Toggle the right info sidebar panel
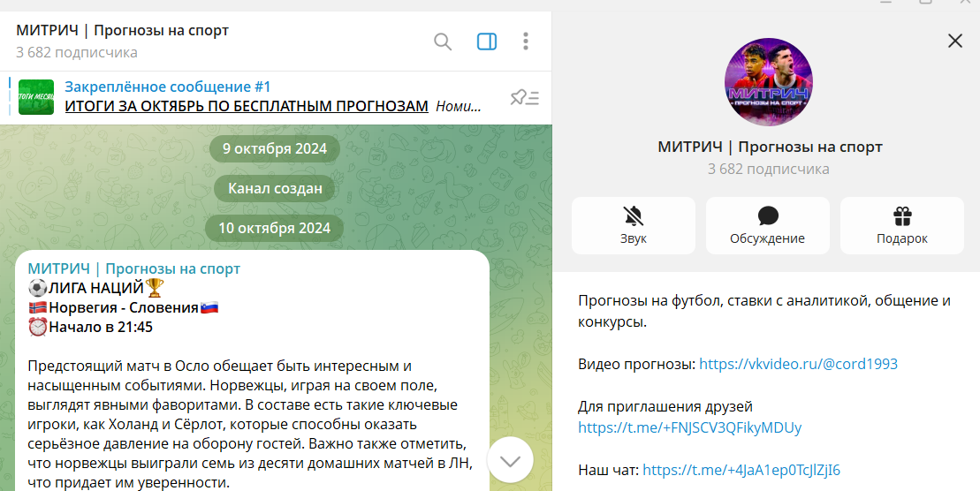 [x=486, y=42]
